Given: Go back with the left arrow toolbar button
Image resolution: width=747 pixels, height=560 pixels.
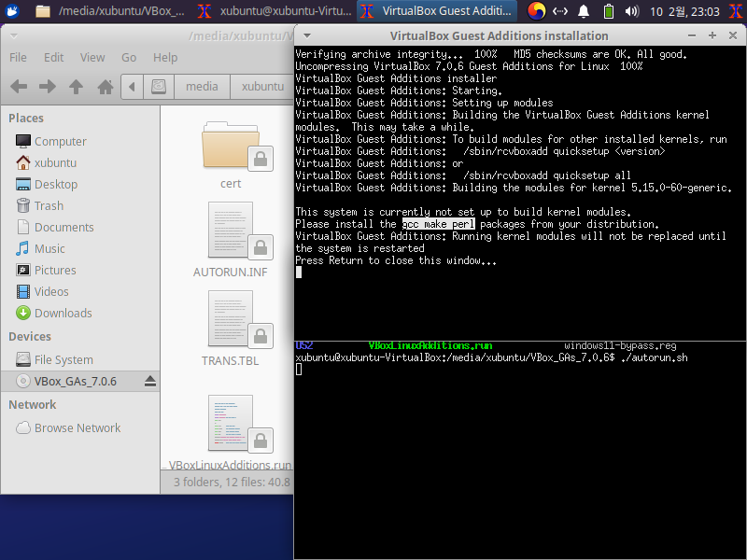Looking at the screenshot, I should 19,87.
